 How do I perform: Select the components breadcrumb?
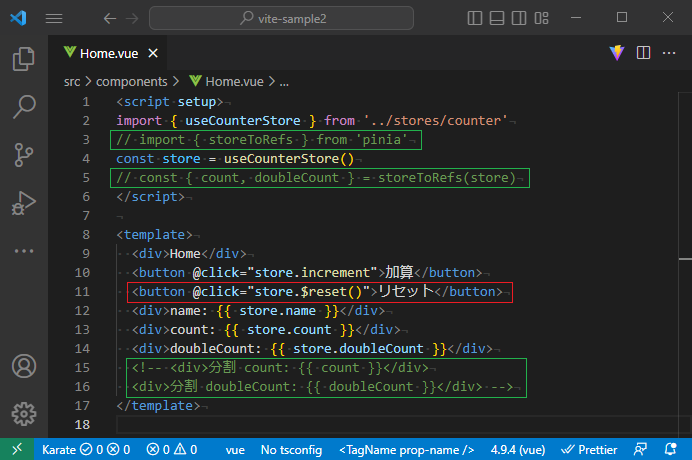click(x=132, y=82)
